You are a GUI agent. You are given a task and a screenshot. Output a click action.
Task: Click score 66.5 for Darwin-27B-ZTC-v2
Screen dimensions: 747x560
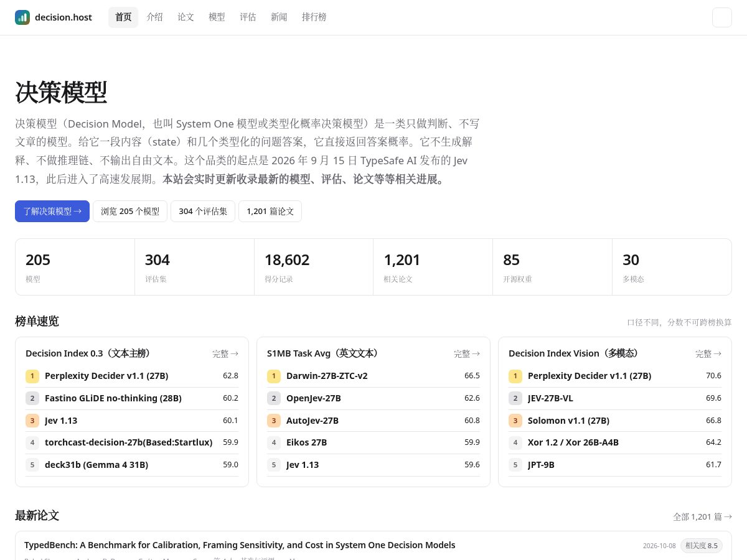tap(472, 376)
